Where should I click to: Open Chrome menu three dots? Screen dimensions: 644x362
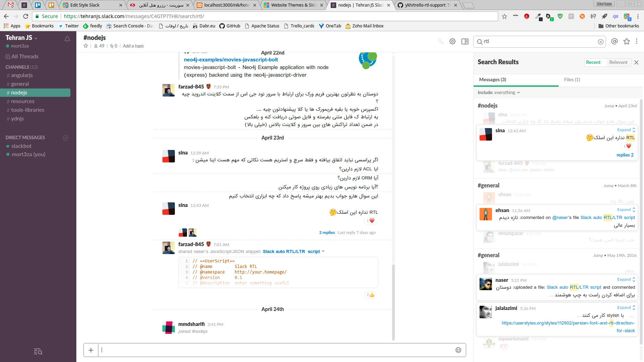[638, 16]
